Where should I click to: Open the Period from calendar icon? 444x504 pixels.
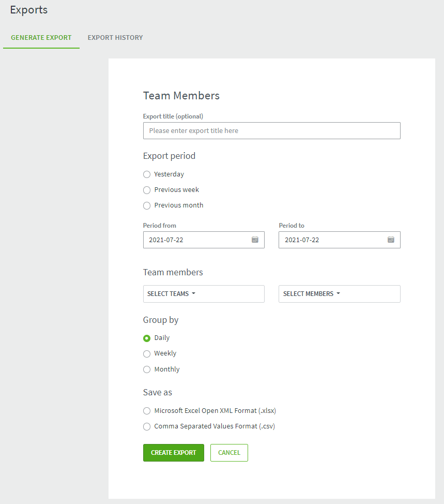click(x=255, y=240)
